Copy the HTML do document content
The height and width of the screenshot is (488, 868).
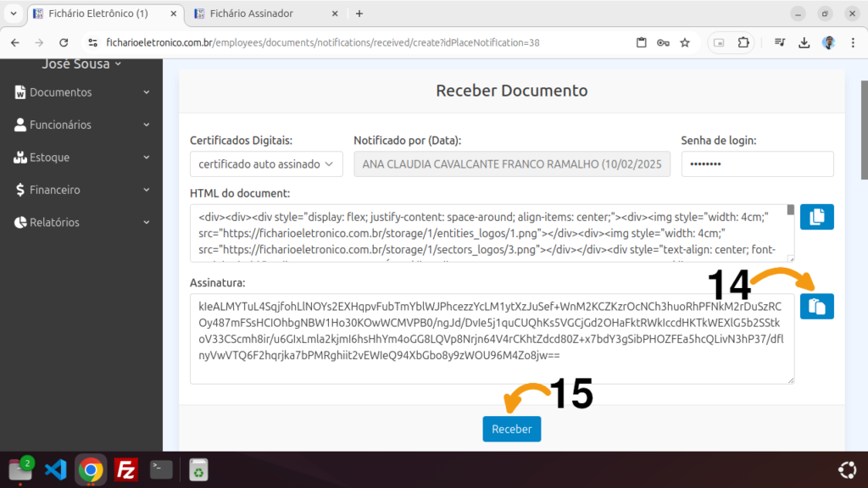coord(816,217)
